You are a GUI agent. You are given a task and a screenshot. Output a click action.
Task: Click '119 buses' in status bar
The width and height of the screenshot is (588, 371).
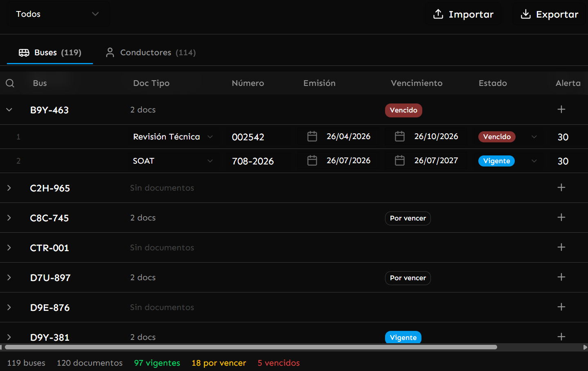pos(26,363)
